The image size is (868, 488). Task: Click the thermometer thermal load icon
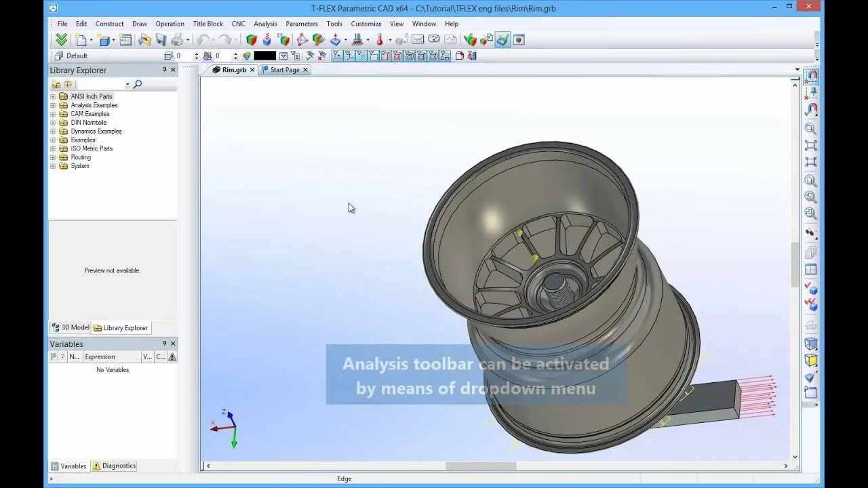coord(379,39)
